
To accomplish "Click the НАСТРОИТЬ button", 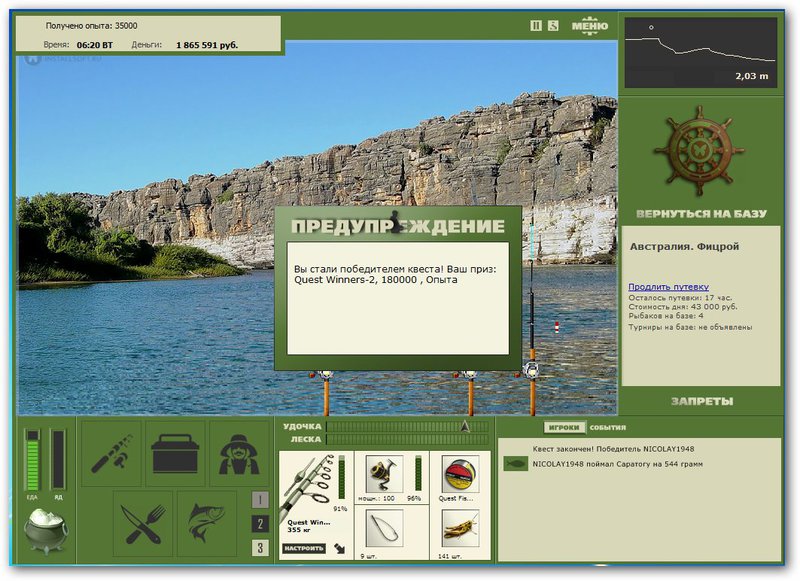I will coord(304,548).
